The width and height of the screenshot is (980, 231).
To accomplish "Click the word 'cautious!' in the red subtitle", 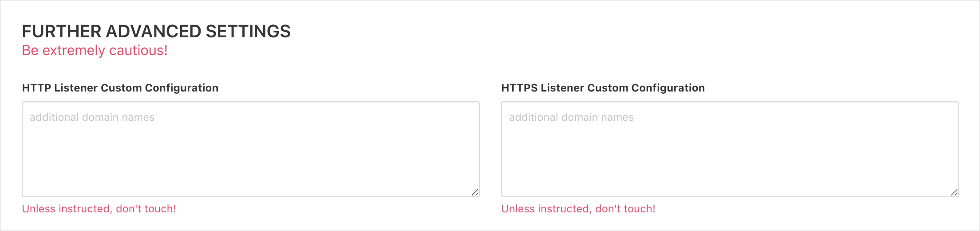I will coord(138,51).
